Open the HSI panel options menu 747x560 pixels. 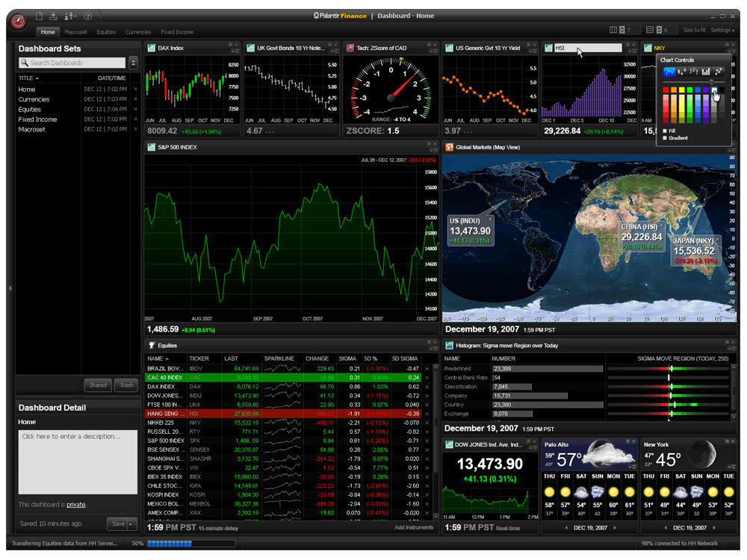[630, 51]
